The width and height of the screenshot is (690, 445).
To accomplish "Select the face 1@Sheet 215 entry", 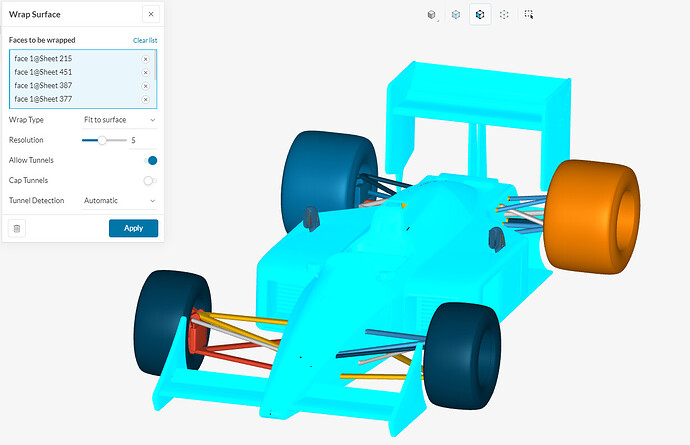I will (x=43, y=59).
